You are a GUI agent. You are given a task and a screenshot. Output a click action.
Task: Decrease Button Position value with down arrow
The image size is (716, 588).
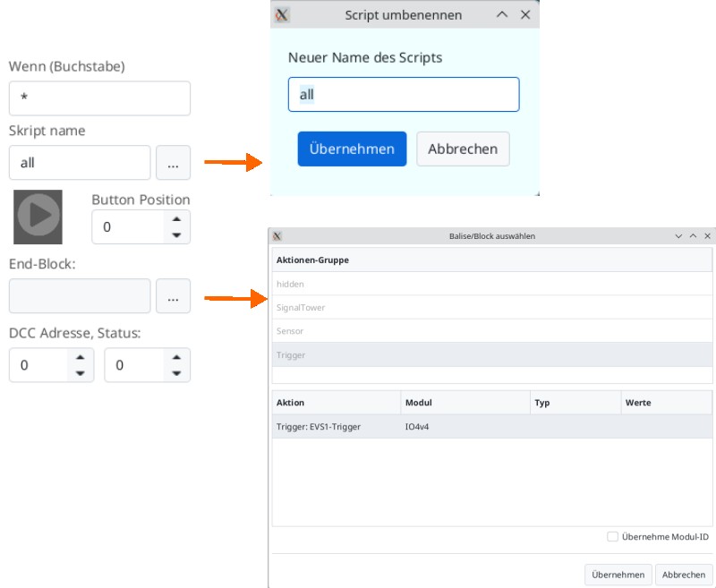click(176, 235)
